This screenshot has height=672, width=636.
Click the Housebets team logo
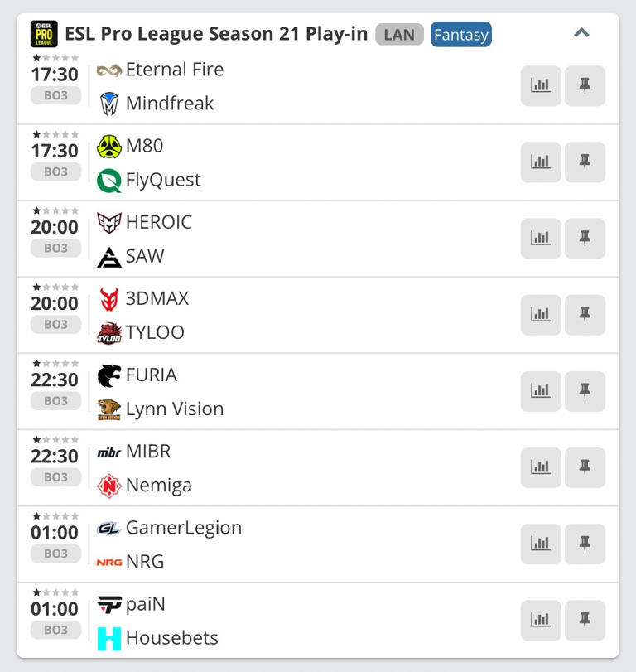[109, 638]
